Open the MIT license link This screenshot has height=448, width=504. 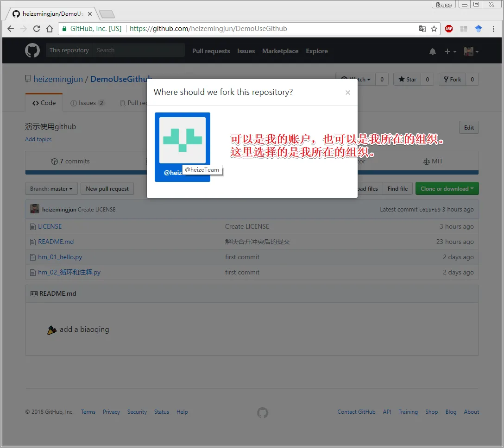click(x=433, y=161)
